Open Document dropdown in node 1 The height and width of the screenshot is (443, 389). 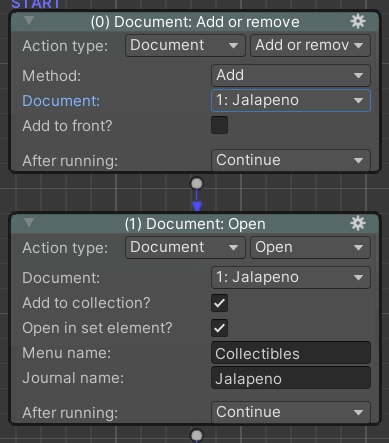[x=291, y=277]
